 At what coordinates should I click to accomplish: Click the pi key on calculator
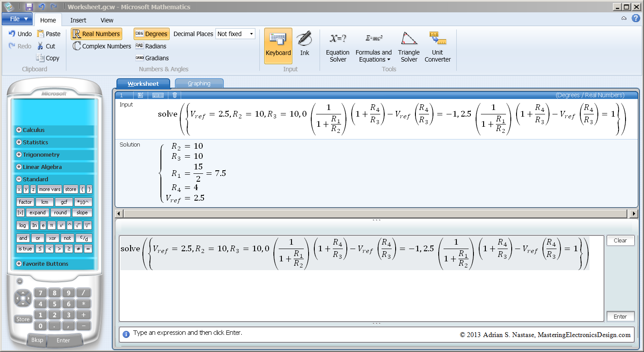click(x=51, y=225)
